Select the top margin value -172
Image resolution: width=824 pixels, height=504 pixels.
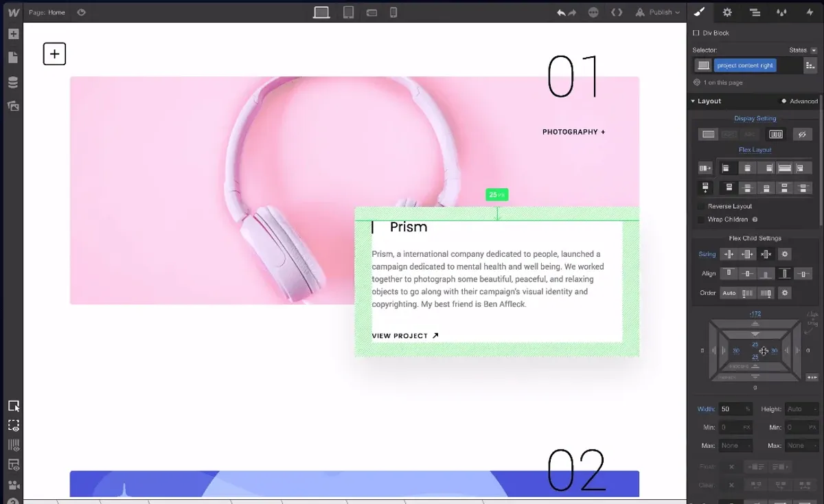pos(755,314)
